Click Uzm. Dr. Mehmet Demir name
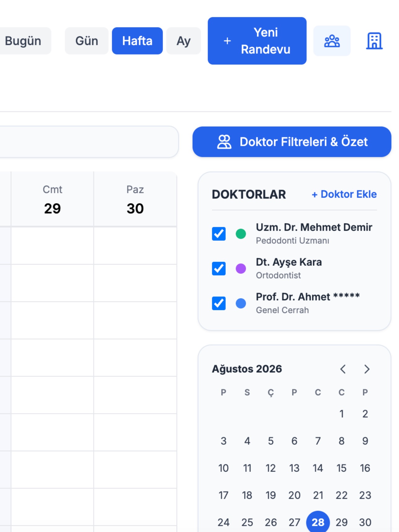 (x=314, y=227)
